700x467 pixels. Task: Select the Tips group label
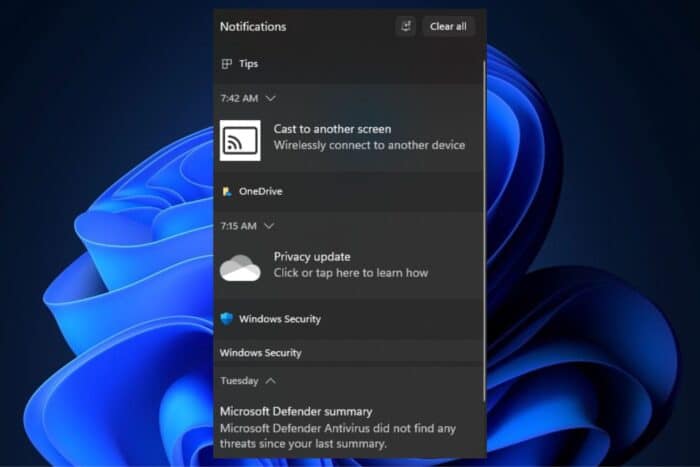pyautogui.click(x=248, y=64)
